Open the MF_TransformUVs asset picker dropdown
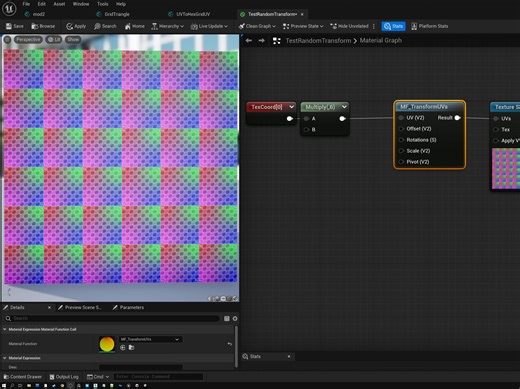Screen dimensions: 520x389 (150, 339)
